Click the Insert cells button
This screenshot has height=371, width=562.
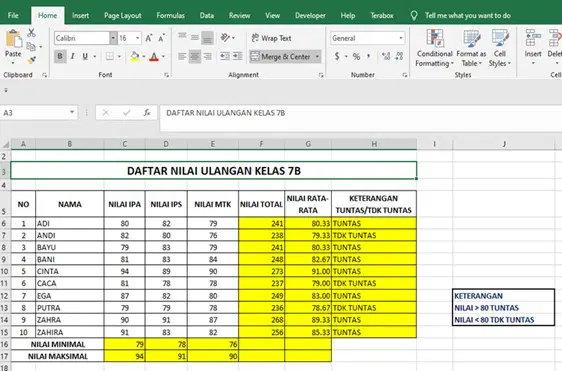coord(533,47)
